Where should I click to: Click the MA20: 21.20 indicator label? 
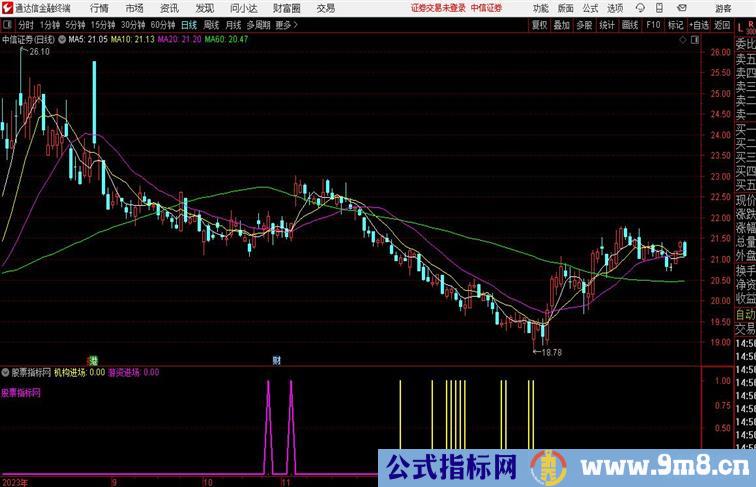179,40
